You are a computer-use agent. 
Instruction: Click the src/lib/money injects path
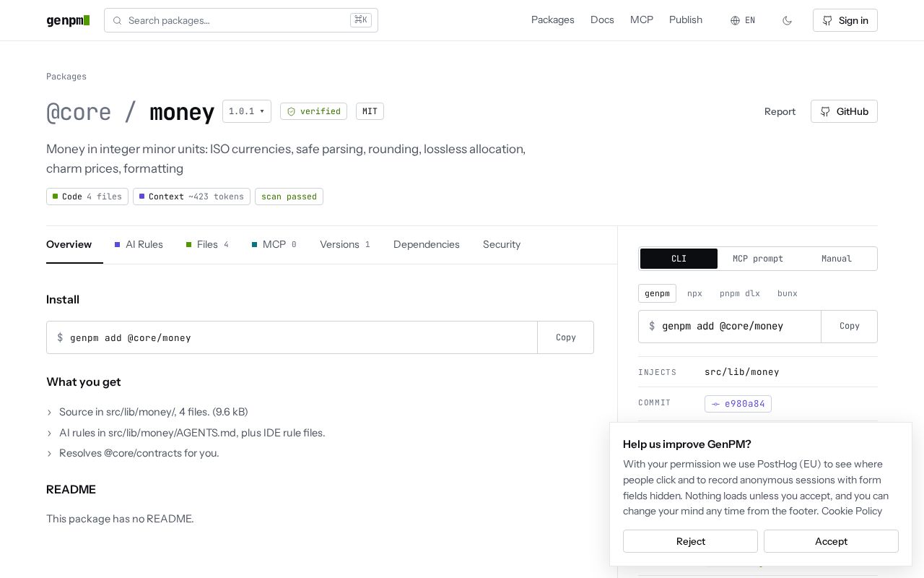coord(742,372)
